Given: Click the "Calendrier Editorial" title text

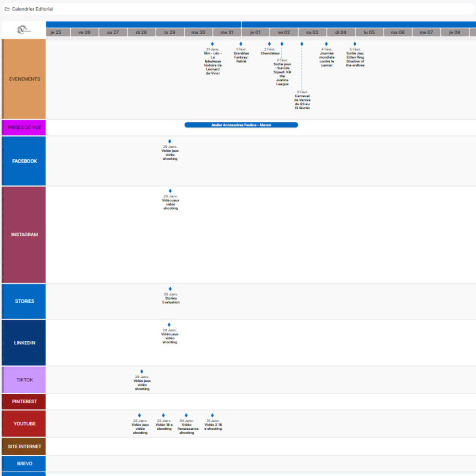Looking at the screenshot, I should coord(33,9).
